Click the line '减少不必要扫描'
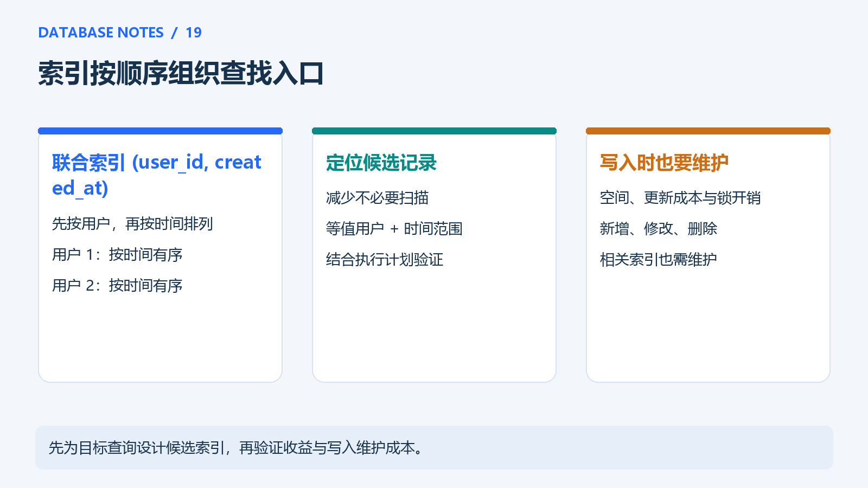The width and height of the screenshot is (868, 488). click(378, 197)
